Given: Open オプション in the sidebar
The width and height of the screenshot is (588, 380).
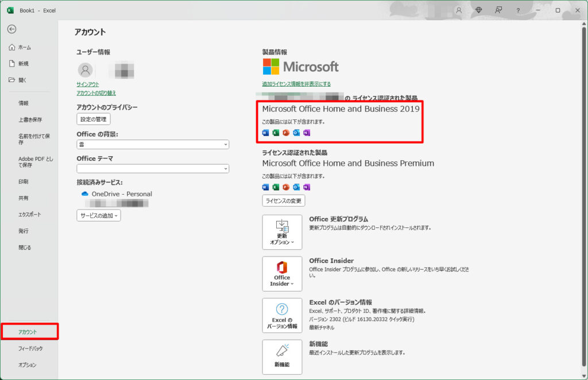Looking at the screenshot, I should (x=28, y=365).
